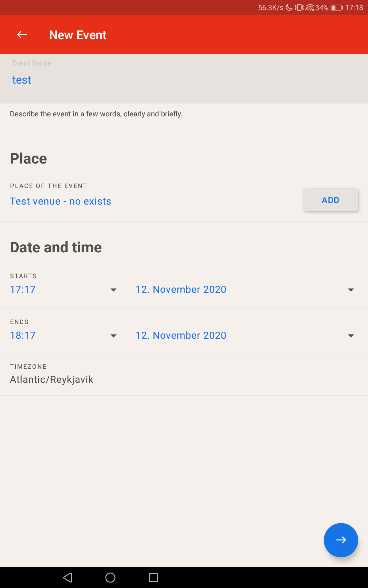
Task: Expand the end date dropdown arrow
Action: pos(351,336)
